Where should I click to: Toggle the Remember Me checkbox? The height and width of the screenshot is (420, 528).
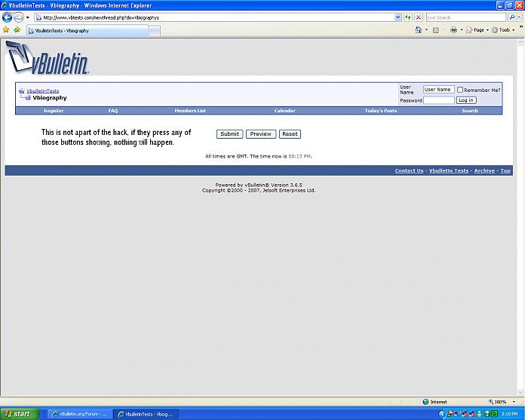[460, 90]
